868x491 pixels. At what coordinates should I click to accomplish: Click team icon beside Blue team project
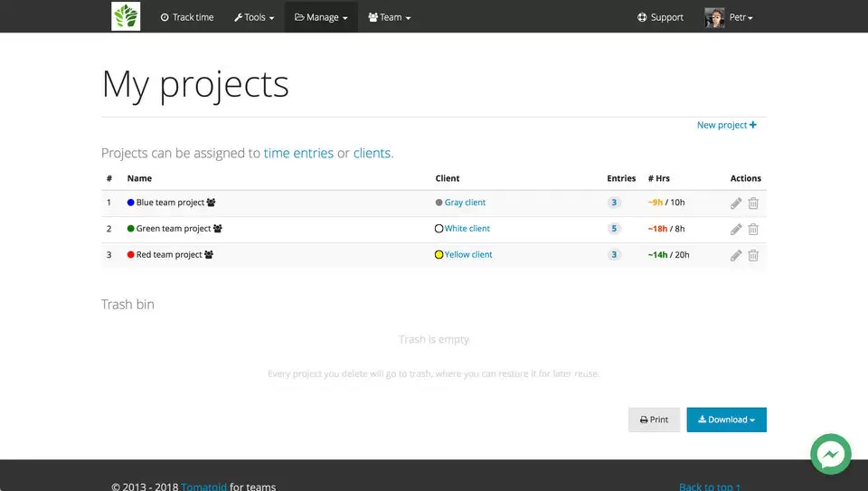pyautogui.click(x=211, y=203)
